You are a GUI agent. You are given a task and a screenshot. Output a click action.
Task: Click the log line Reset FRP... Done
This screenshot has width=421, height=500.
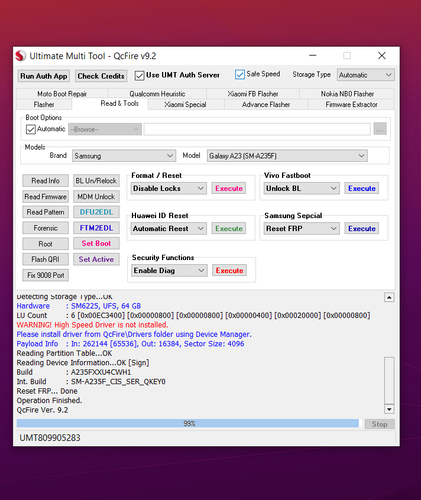[47, 391]
